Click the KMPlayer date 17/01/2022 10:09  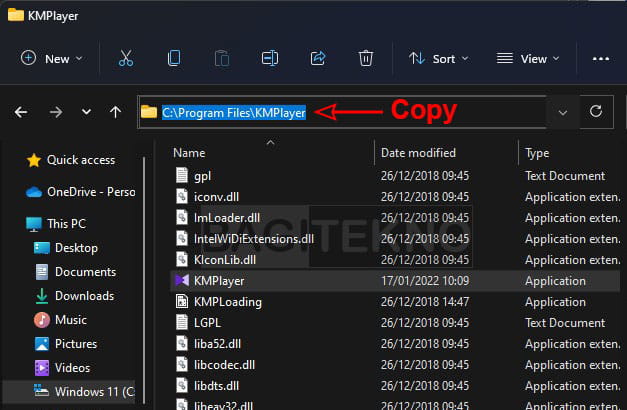click(425, 281)
